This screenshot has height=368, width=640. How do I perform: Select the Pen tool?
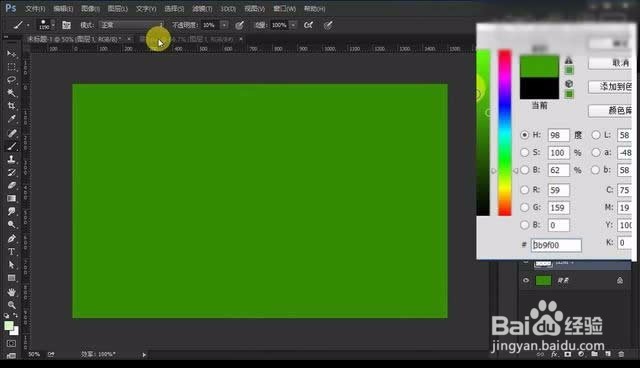coord(11,239)
